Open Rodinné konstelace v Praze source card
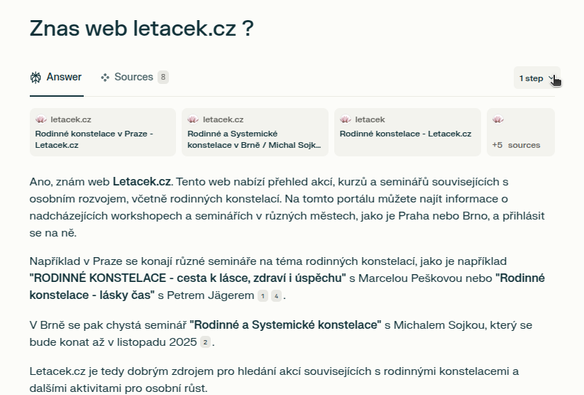The width and height of the screenshot is (584, 395). [x=103, y=132]
